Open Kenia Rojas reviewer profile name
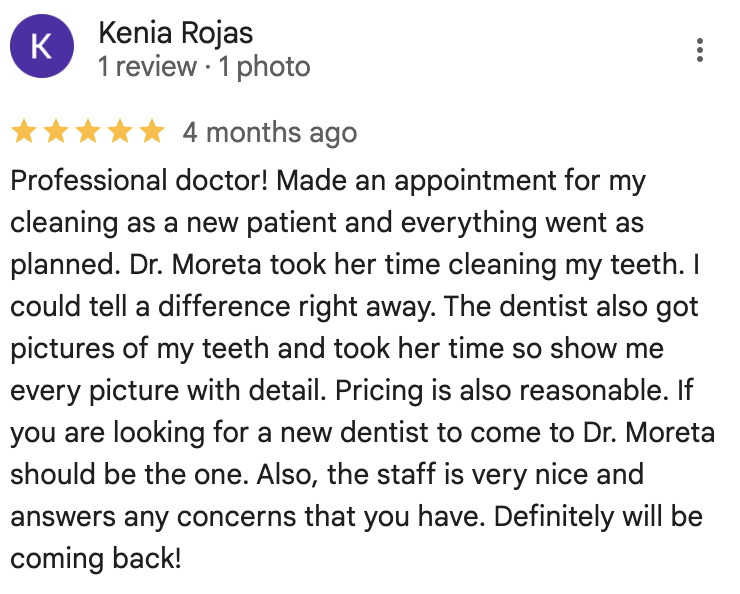The width and height of the screenshot is (740, 594). click(x=176, y=33)
